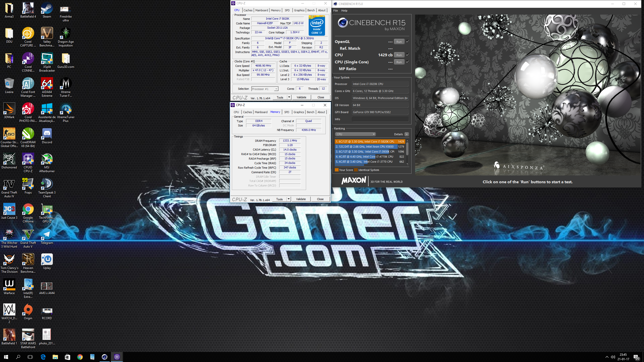Select ranking entry Intel Core i7-4770K CPU
This screenshot has width=644, height=362.
click(x=370, y=157)
